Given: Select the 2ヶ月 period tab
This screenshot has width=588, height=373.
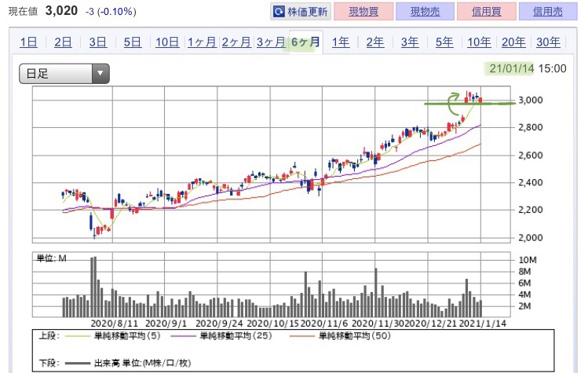Looking at the screenshot, I should [236, 42].
